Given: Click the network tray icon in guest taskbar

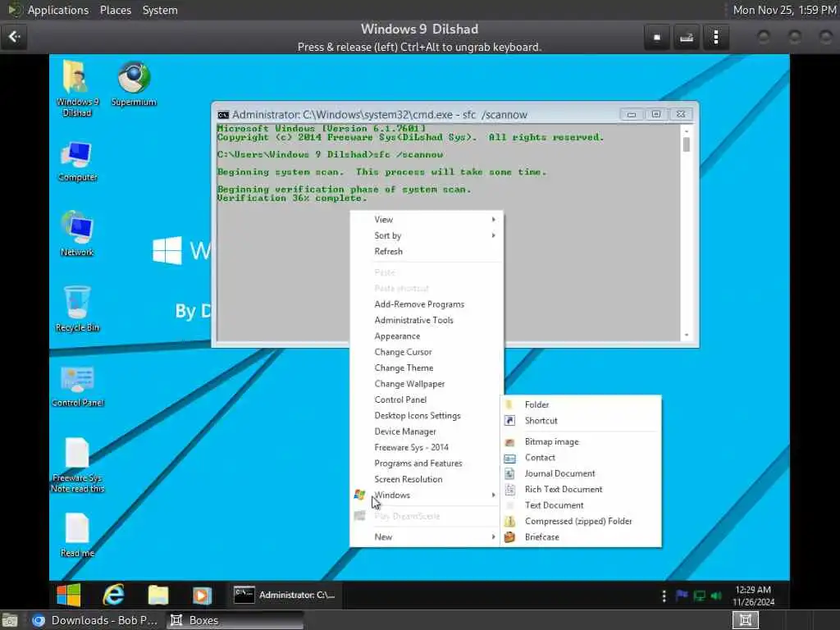Looking at the screenshot, I should 699,596.
